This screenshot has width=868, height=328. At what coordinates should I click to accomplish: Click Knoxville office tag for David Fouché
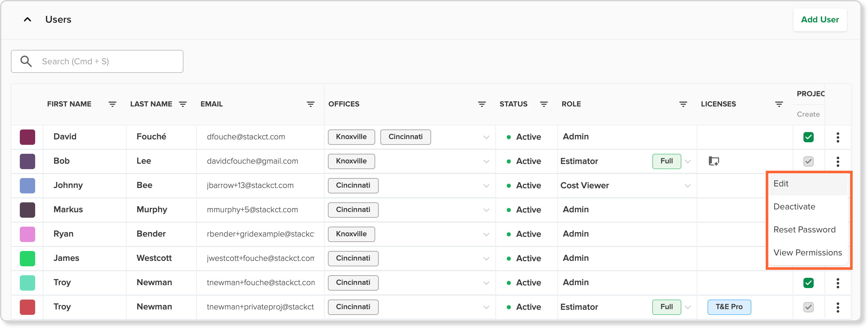[351, 137]
